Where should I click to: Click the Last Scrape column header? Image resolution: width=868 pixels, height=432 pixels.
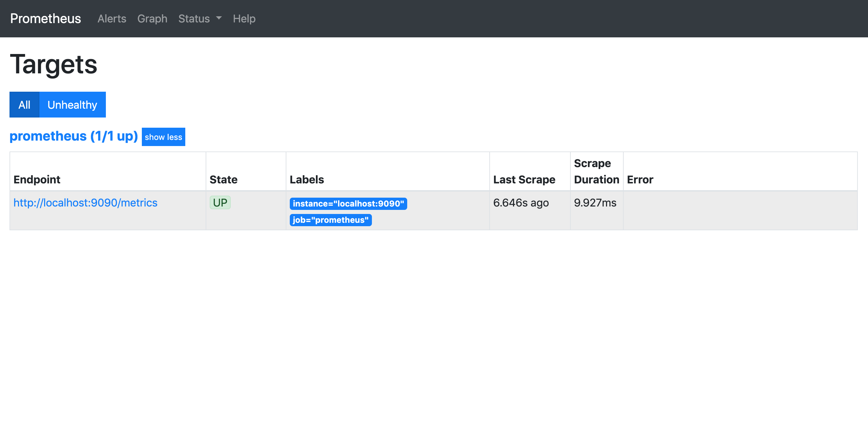524,180
